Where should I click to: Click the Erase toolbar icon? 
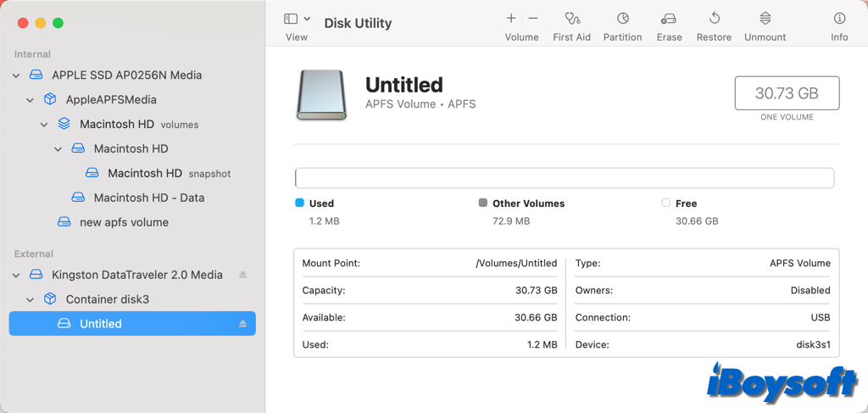(669, 19)
